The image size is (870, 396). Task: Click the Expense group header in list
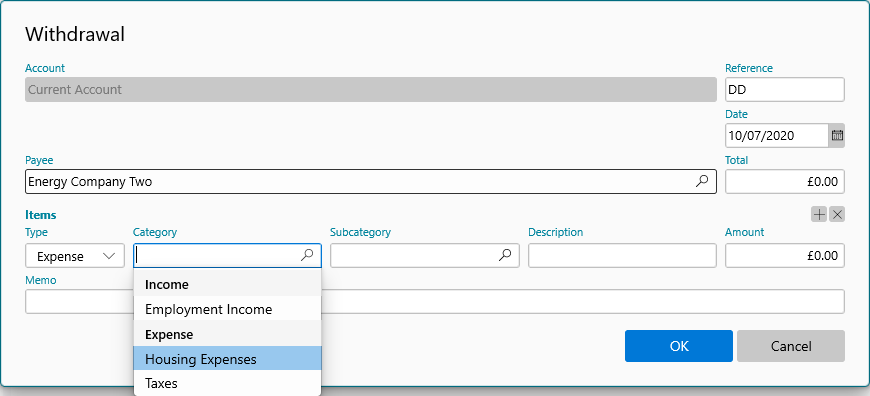(227, 334)
